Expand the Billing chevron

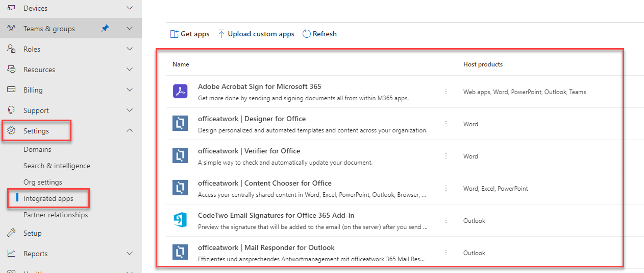[130, 90]
